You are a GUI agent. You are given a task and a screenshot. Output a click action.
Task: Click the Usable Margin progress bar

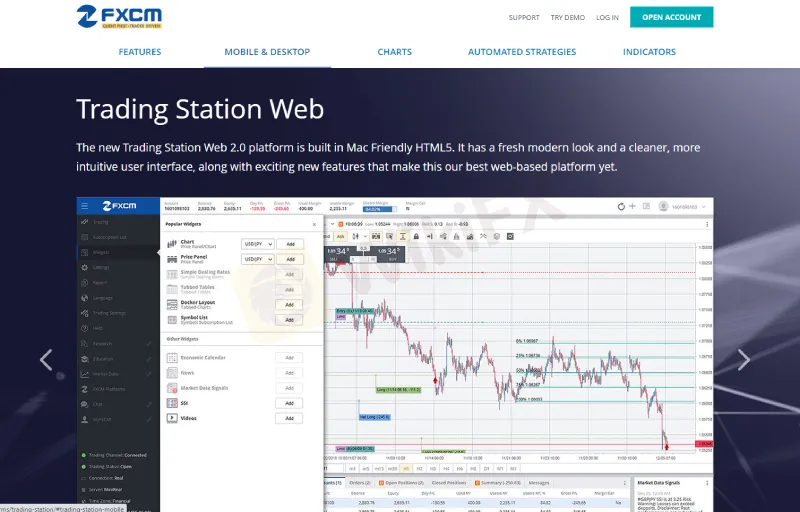380,209
